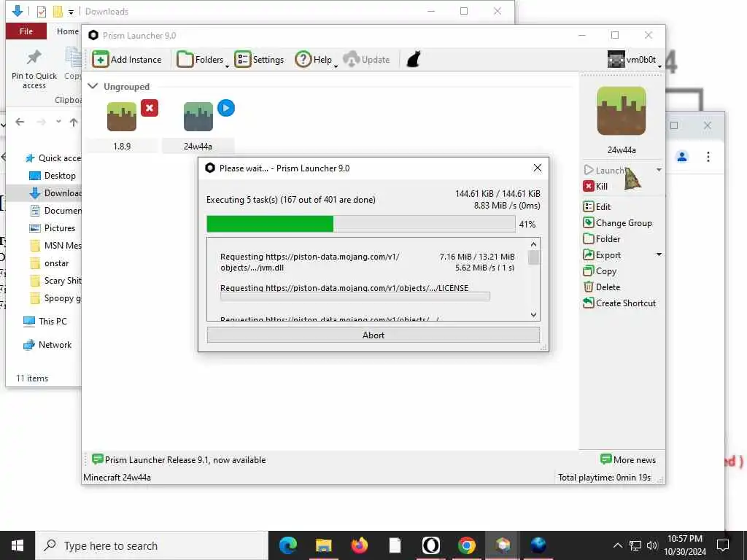Click the Add Instance toolbar button
The width and height of the screenshot is (747, 560).
pyautogui.click(x=127, y=60)
